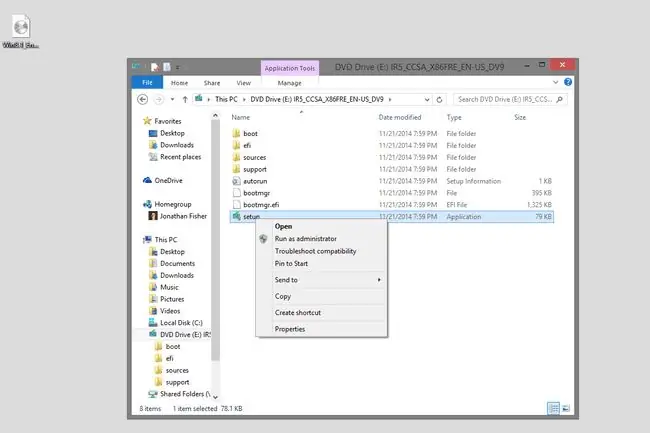Click the Forward navigation arrow
The image size is (650, 433).
click(x=158, y=99)
